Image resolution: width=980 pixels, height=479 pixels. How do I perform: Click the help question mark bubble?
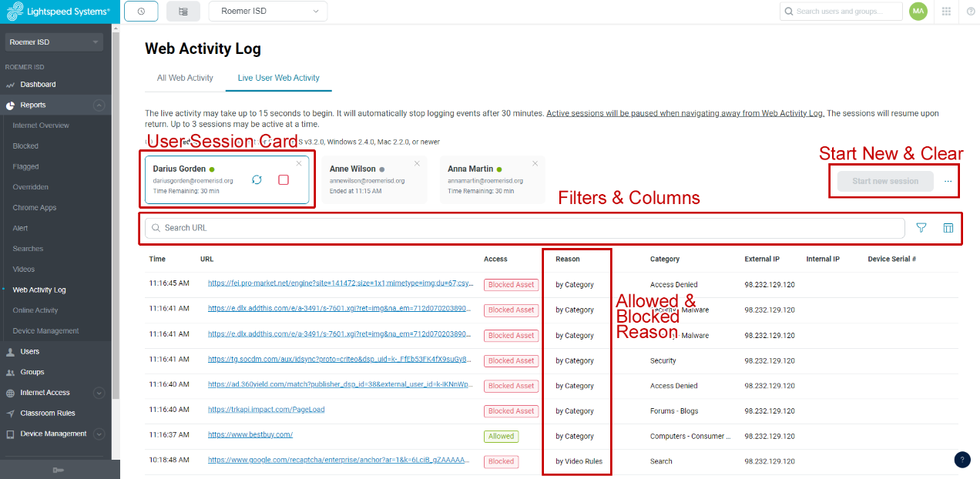point(962,460)
